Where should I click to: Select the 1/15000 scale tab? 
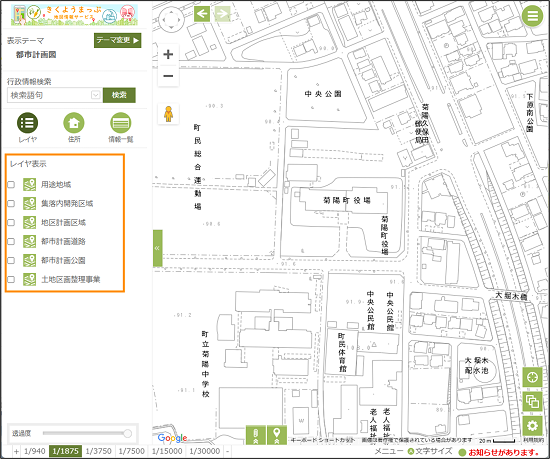point(167,451)
